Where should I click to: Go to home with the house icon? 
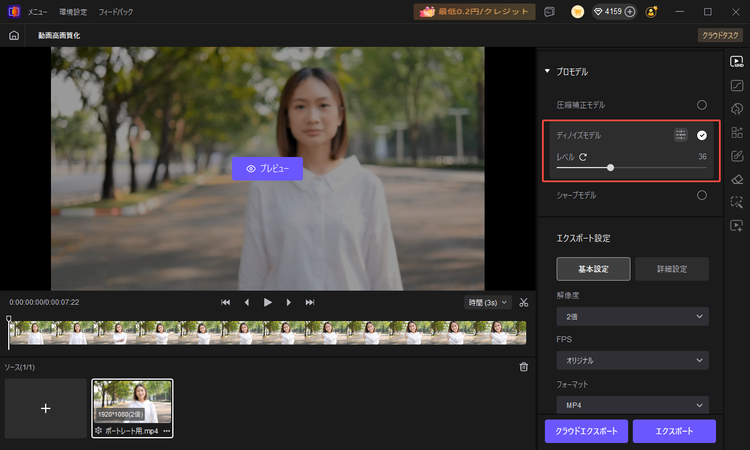click(14, 35)
